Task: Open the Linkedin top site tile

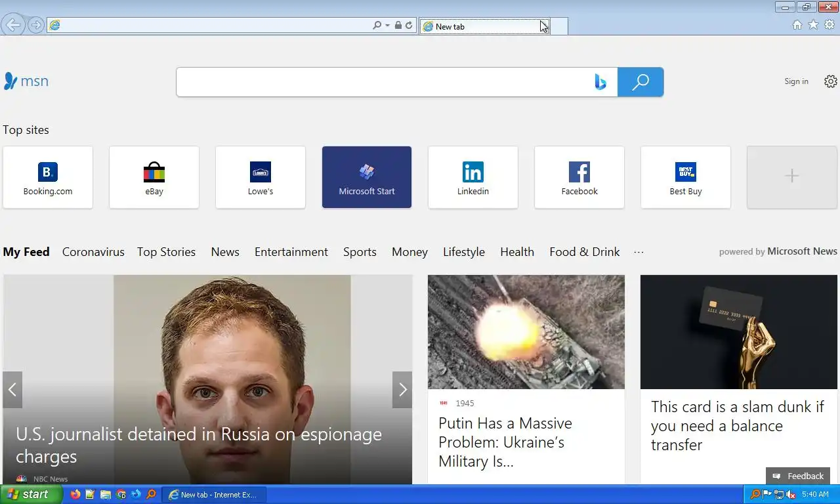Action: pyautogui.click(x=473, y=177)
